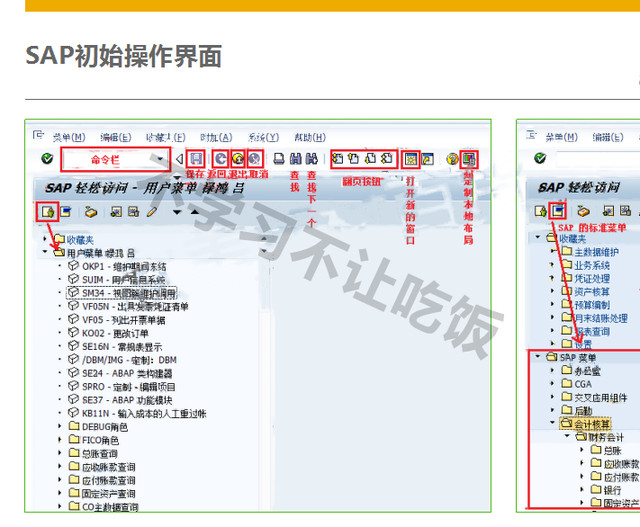Click the Find binoculars icon
This screenshot has height=527, width=640.
296,158
